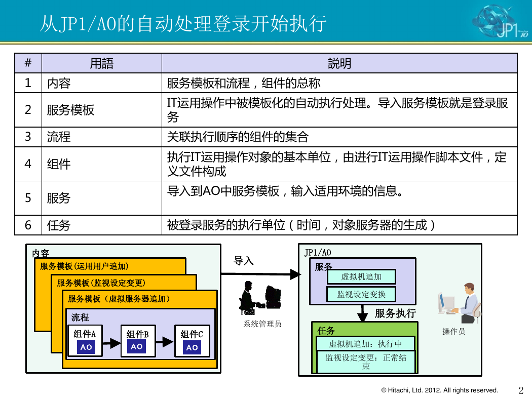
Task: Click row number 5 cell
Action: pyautogui.click(x=28, y=198)
